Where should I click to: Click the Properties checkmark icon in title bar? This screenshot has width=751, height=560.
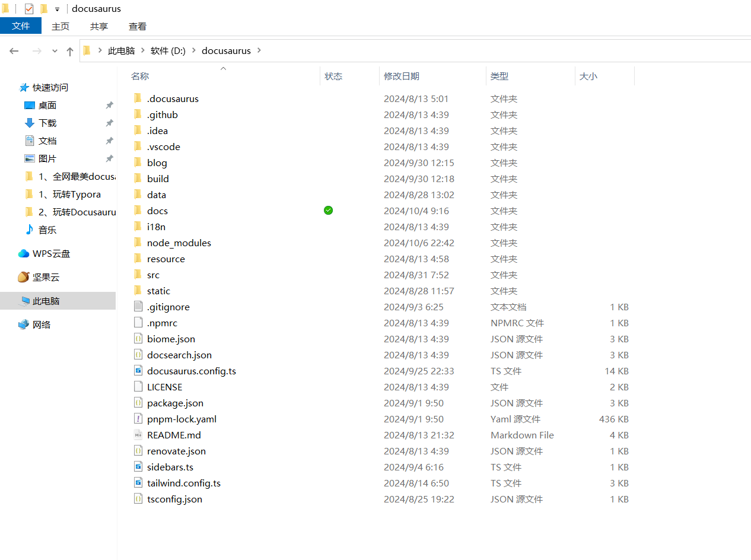click(29, 9)
